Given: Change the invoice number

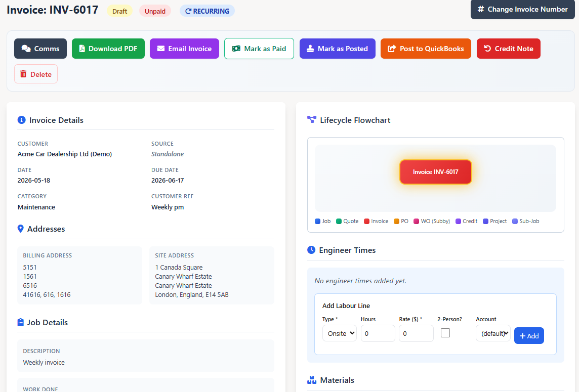Looking at the screenshot, I should click(522, 9).
